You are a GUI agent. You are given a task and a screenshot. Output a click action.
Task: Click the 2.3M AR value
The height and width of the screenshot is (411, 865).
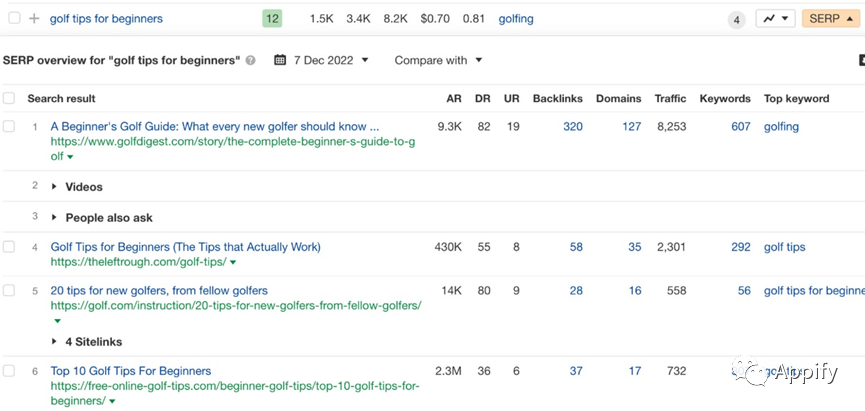pos(448,371)
